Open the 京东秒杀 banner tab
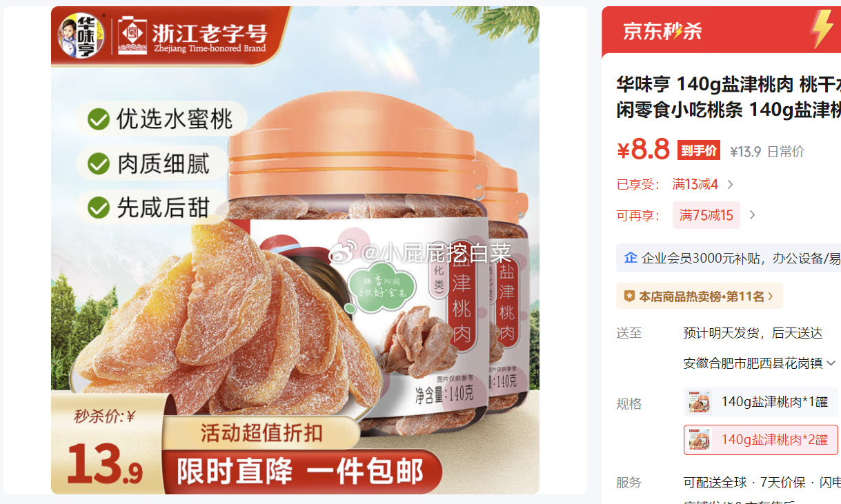Image resolution: width=841 pixels, height=504 pixels. coord(721,30)
